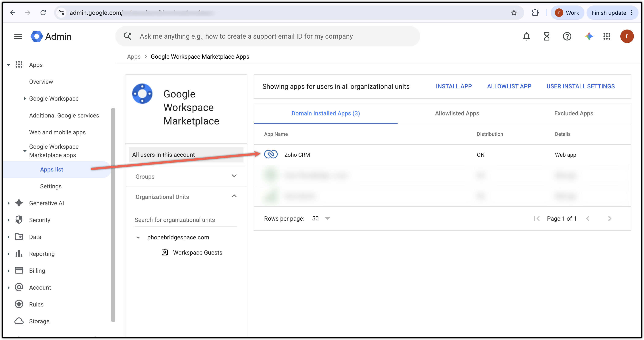Click the Billing card icon
This screenshot has height=340, width=644.
(19, 270)
